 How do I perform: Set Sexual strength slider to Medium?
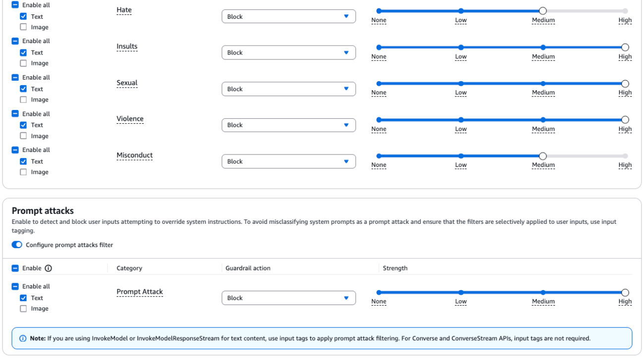[x=543, y=83]
